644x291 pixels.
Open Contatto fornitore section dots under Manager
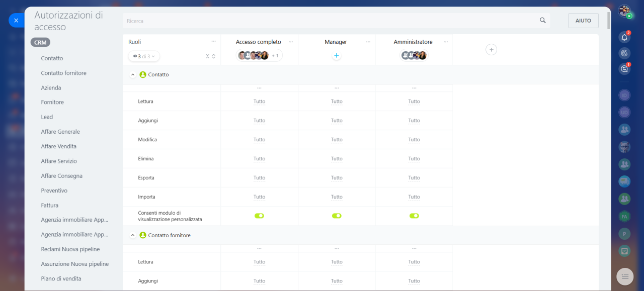(337, 248)
